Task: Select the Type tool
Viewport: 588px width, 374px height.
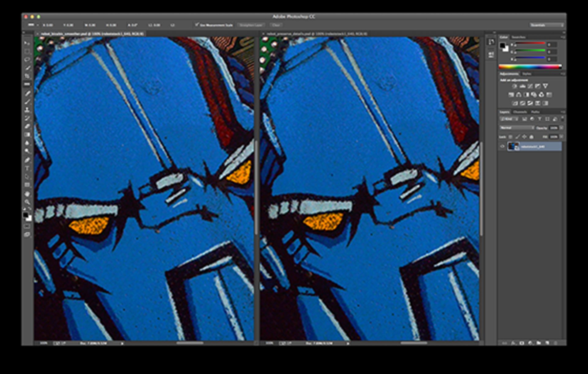Action: [27, 168]
